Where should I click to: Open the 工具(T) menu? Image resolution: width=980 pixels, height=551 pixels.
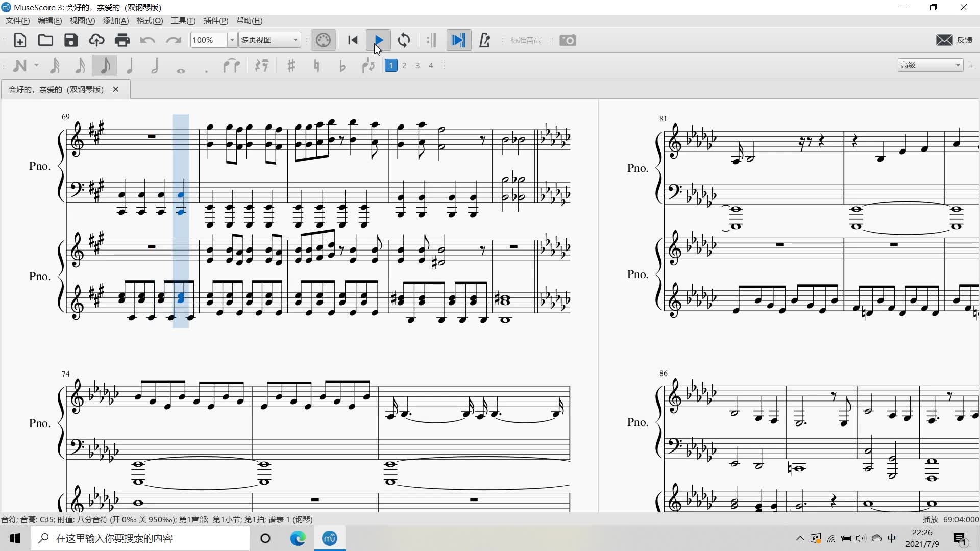tap(183, 21)
